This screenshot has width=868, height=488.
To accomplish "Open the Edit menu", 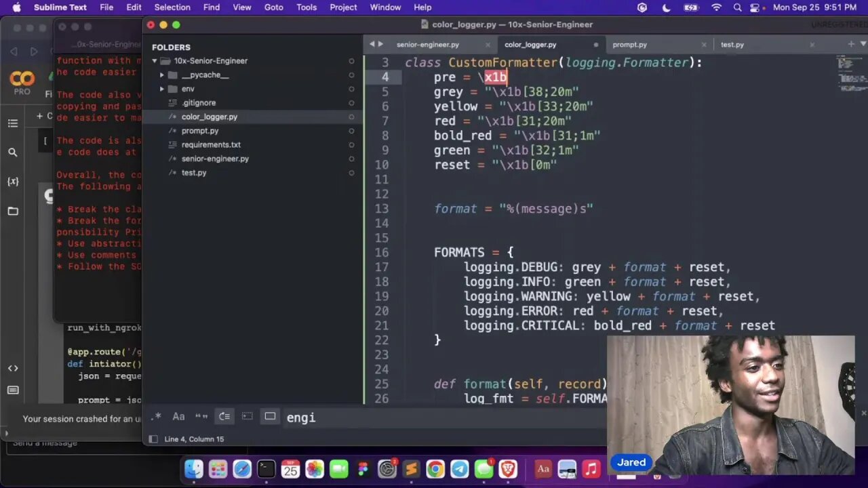I will [x=134, y=7].
